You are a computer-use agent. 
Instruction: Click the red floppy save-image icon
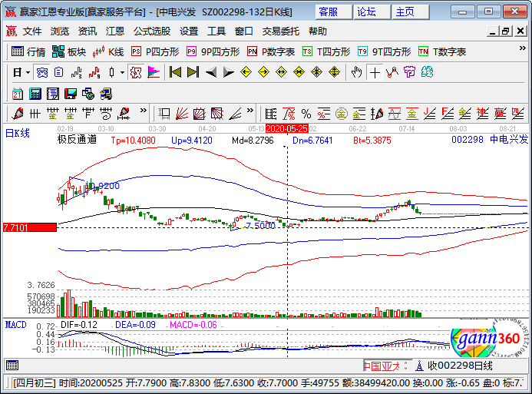70,94
